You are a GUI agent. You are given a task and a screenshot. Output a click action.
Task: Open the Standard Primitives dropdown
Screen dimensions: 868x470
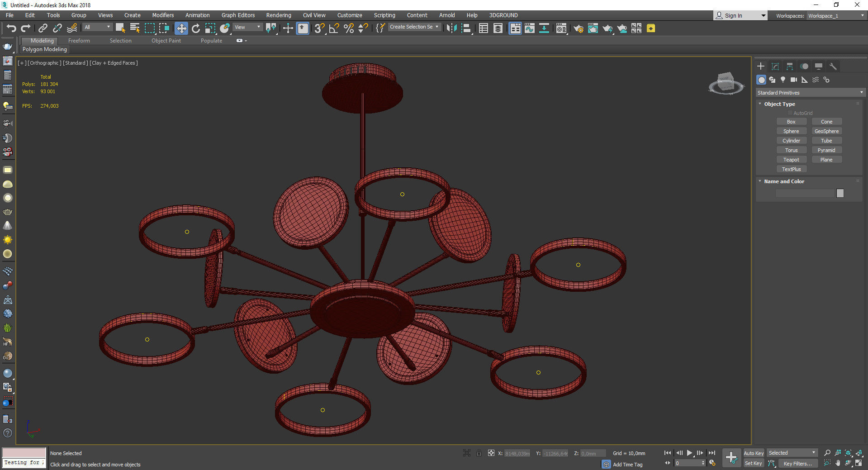point(810,93)
